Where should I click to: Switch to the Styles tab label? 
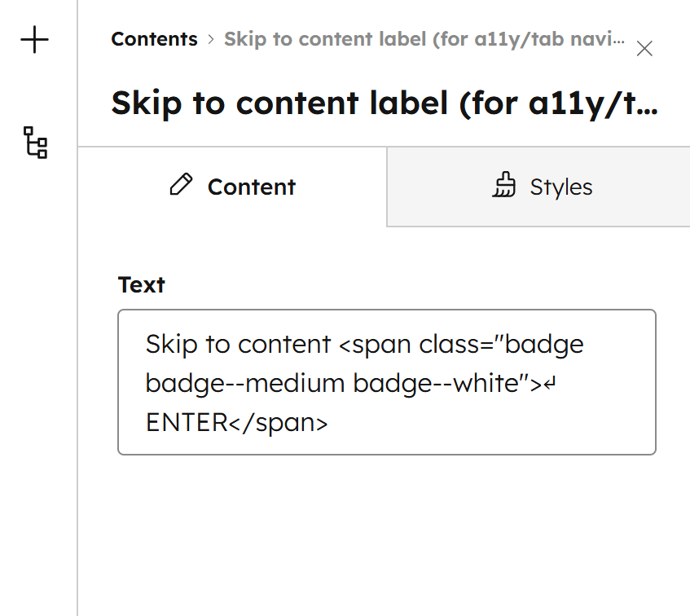click(x=560, y=187)
